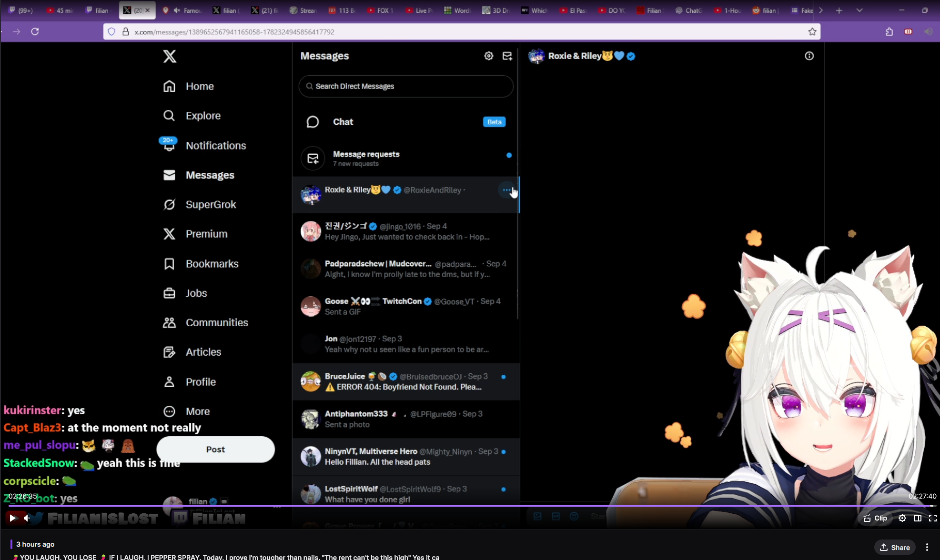Click the Search Direct Messages field

(x=405, y=86)
